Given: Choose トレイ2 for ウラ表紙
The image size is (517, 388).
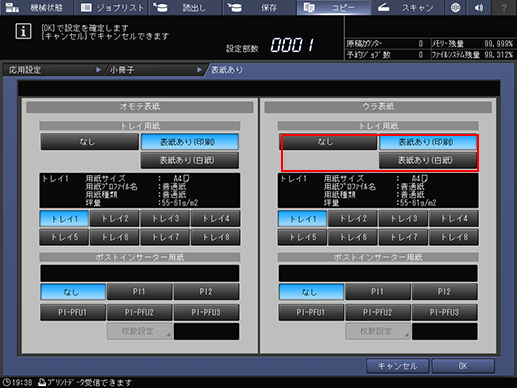Looking at the screenshot, I should coord(353,219).
